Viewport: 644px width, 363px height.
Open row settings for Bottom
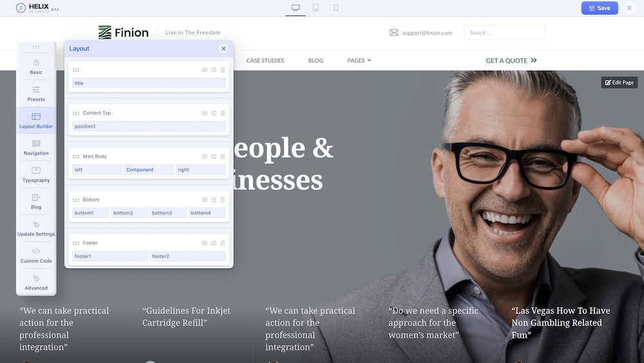[x=214, y=200]
